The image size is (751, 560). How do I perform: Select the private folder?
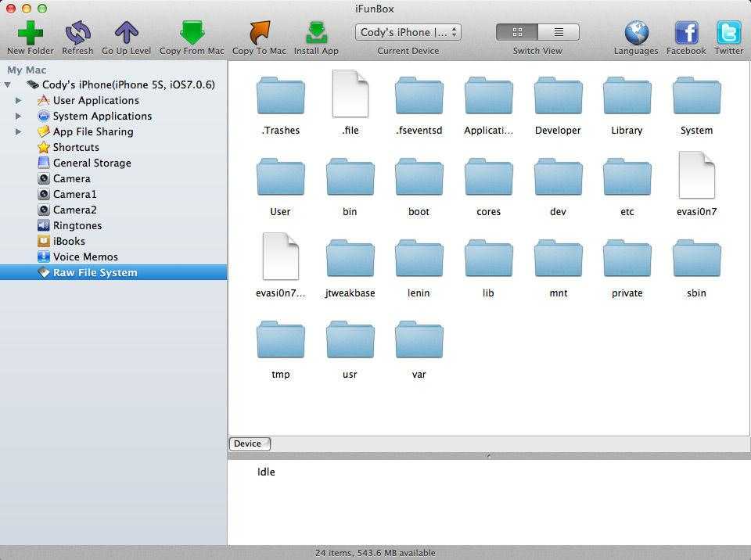(627, 259)
